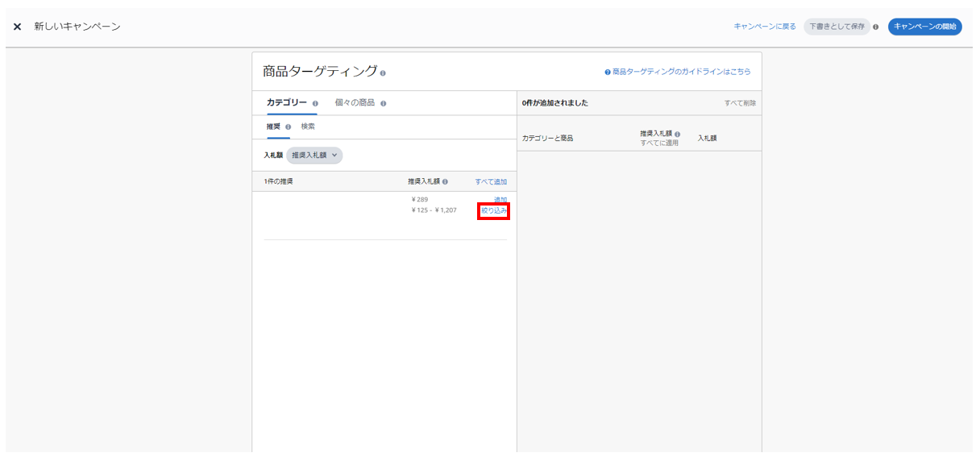
Task: Click the 入札額 column header in the right panel
Action: [707, 139]
